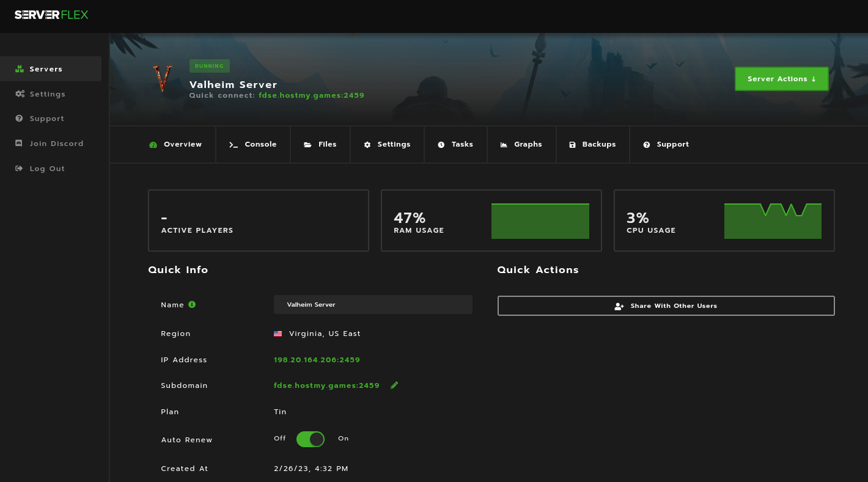
Task: Click the 47% RAM usage value
Action: (x=410, y=218)
